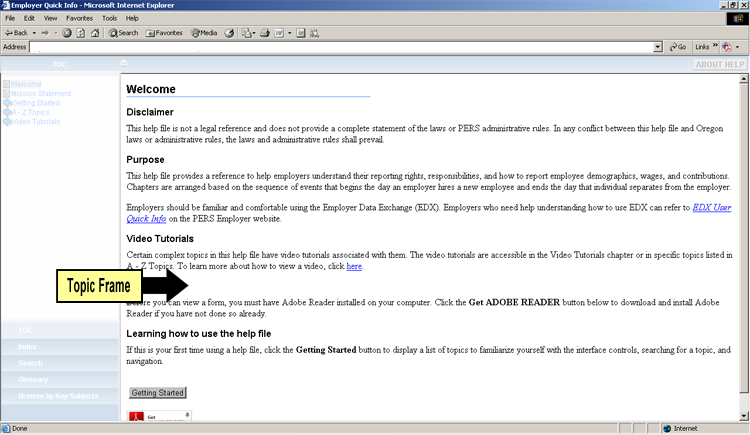This screenshot has width=750, height=435.
Task: Expand the Getting Started book in TOC
Action: tap(36, 103)
